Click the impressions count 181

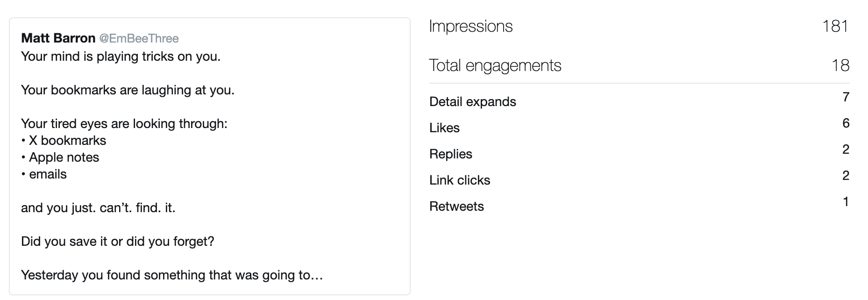pos(836,26)
